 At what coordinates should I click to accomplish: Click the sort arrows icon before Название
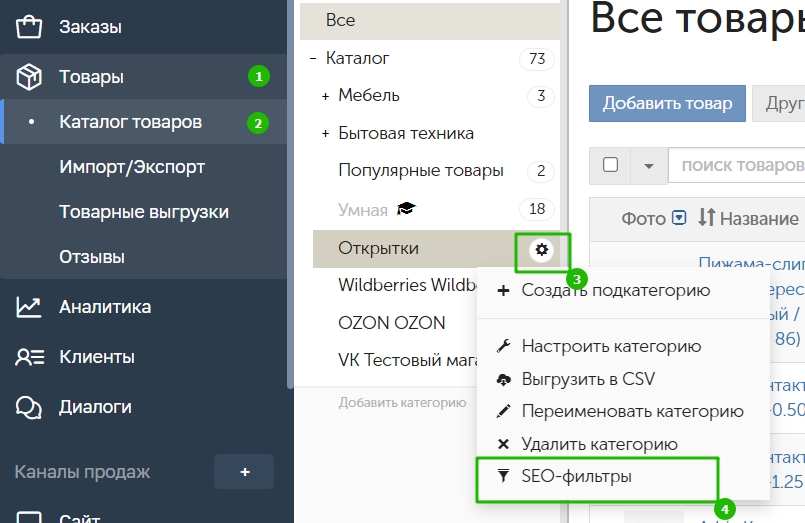click(x=706, y=218)
